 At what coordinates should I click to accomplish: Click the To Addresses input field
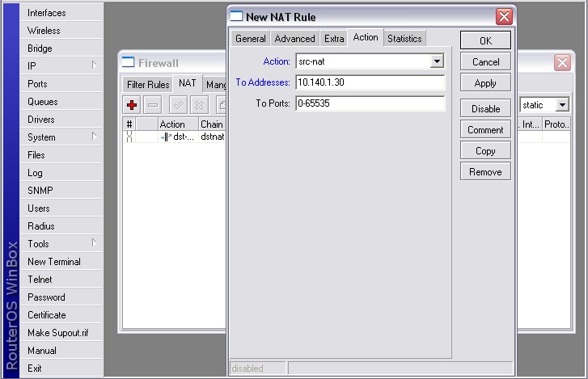pos(370,82)
